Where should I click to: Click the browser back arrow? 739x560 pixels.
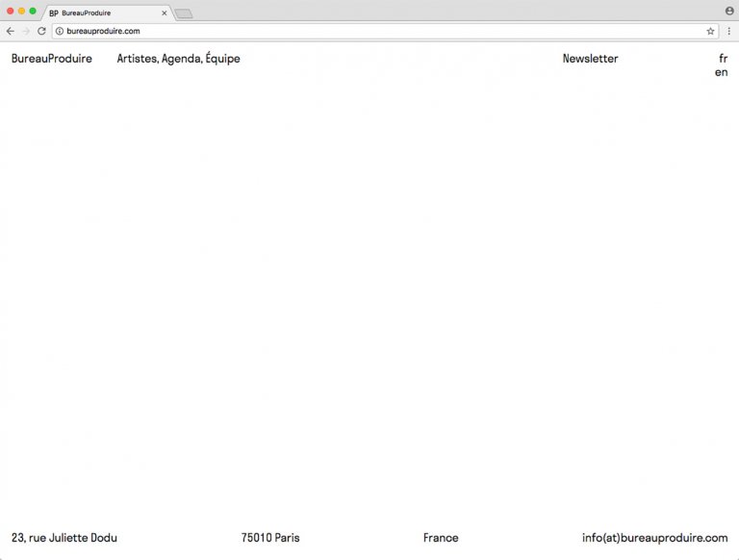(x=11, y=31)
